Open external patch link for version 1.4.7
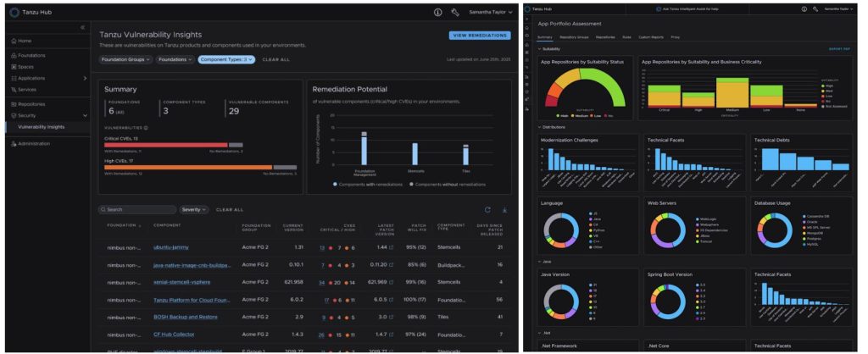868x354 pixels. coord(392,335)
